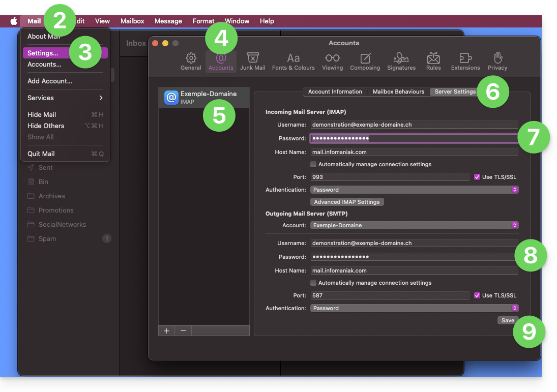
Task: Open the Junk Mail settings icon
Action: click(x=253, y=62)
